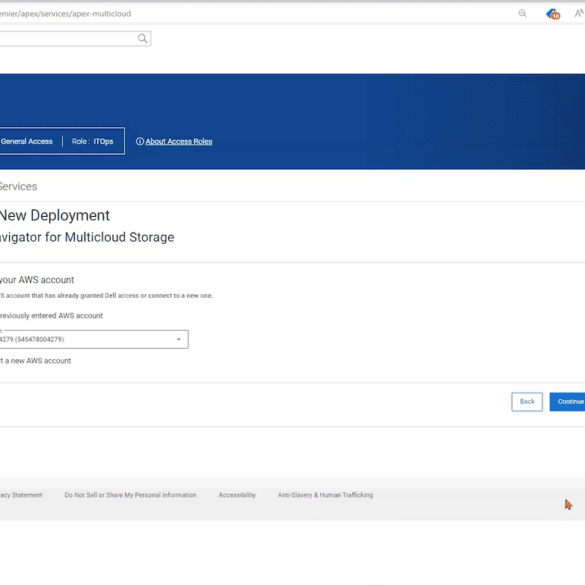Image resolution: width=585 pixels, height=585 pixels.
Task: Select the AWS account 545478004279 combo box
Action: 94,339
